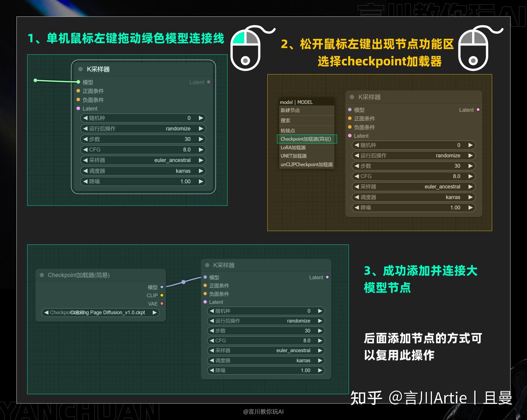Select 转接点 in the model | MODEL menu

pos(307,130)
